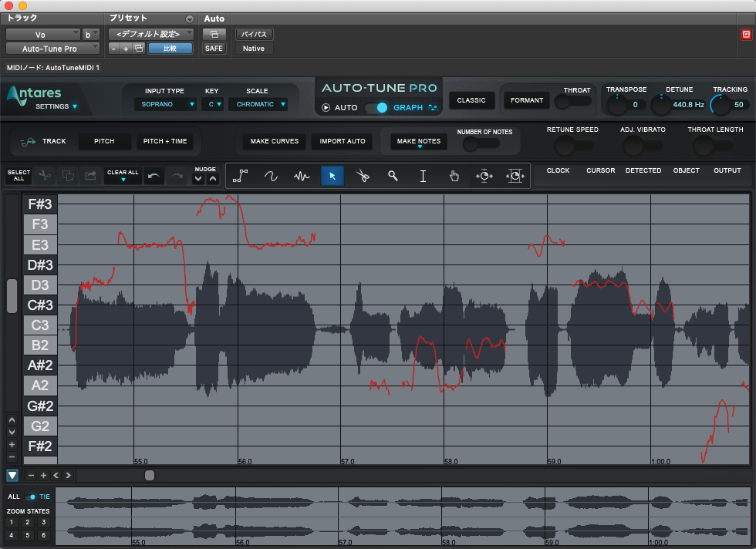Screen dimensions: 756x549
Task: Select the Magnifying glass zoom tool
Action: pyautogui.click(x=393, y=176)
